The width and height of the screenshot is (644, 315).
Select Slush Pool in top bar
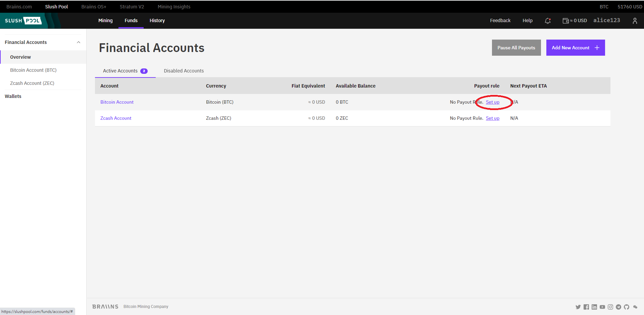pyautogui.click(x=56, y=7)
